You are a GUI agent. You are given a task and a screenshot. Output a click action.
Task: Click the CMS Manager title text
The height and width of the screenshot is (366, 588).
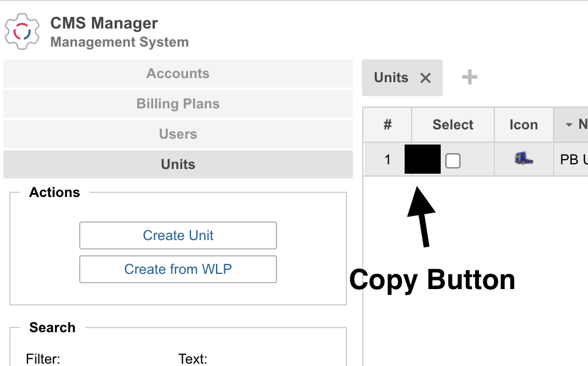(104, 23)
